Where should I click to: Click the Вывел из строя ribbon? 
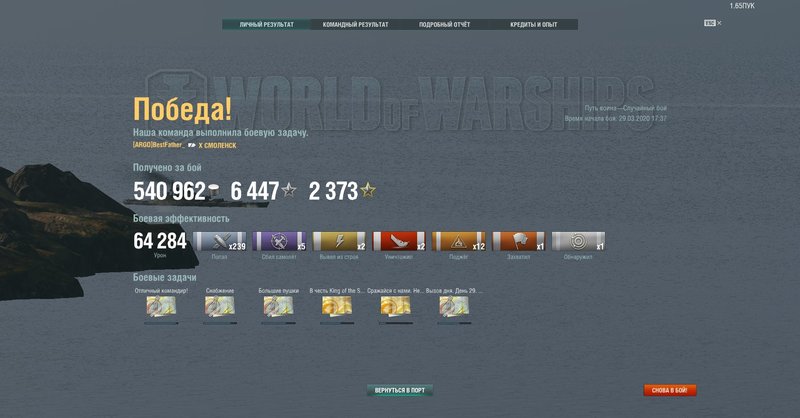340,241
